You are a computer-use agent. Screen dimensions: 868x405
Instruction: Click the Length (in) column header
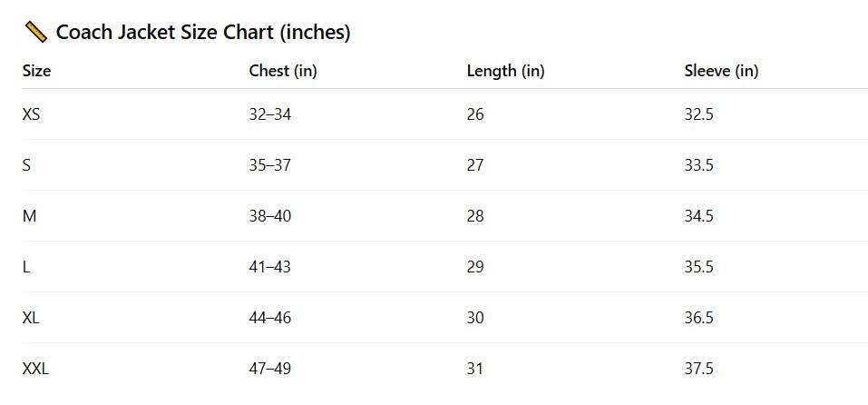pos(505,71)
